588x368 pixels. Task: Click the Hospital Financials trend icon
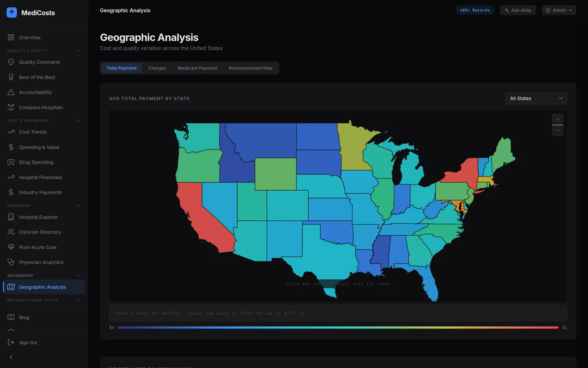point(11,177)
